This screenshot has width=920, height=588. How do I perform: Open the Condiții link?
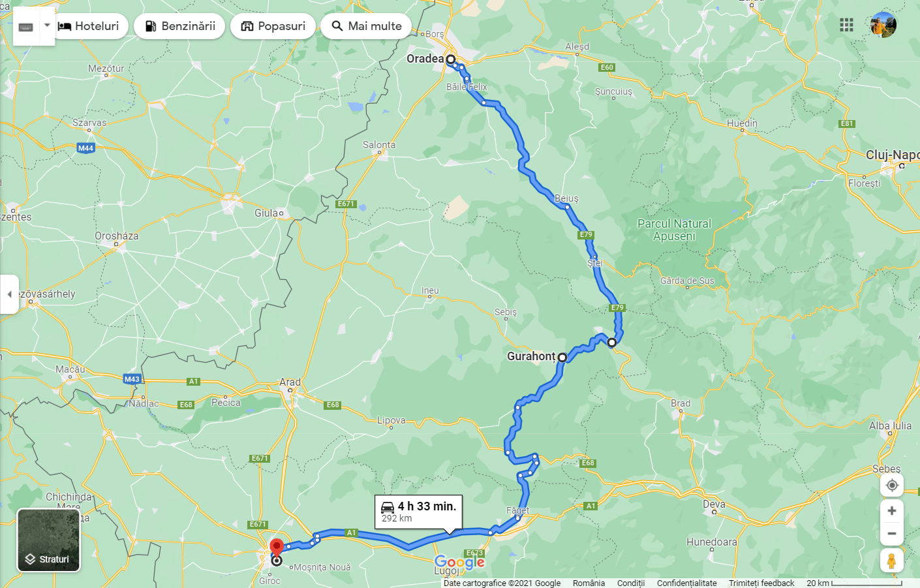[x=631, y=583]
